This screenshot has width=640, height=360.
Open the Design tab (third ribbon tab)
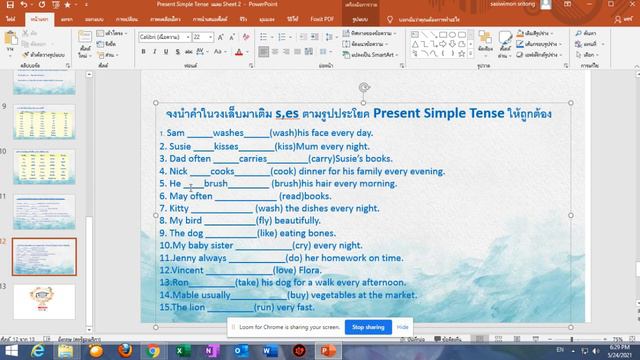pyautogui.click(x=94, y=19)
